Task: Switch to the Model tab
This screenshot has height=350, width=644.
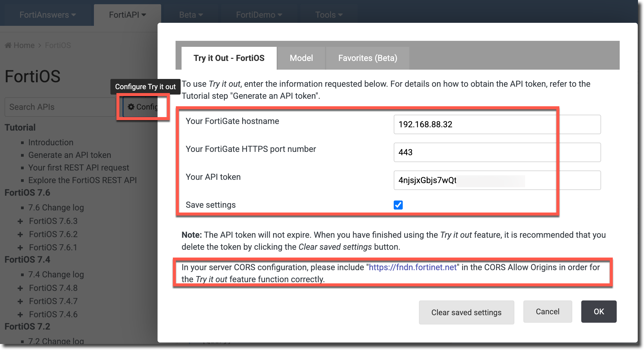Action: tap(301, 58)
